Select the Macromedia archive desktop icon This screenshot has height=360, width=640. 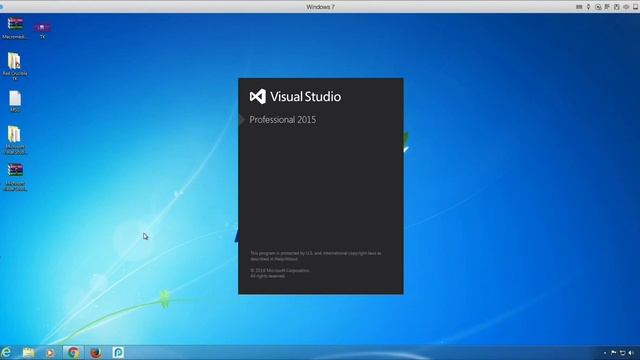[x=15, y=28]
